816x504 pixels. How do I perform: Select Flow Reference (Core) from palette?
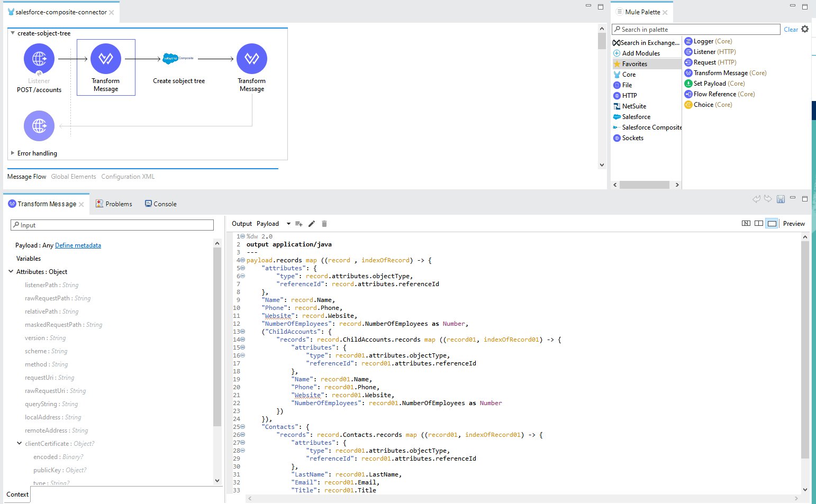click(x=719, y=94)
